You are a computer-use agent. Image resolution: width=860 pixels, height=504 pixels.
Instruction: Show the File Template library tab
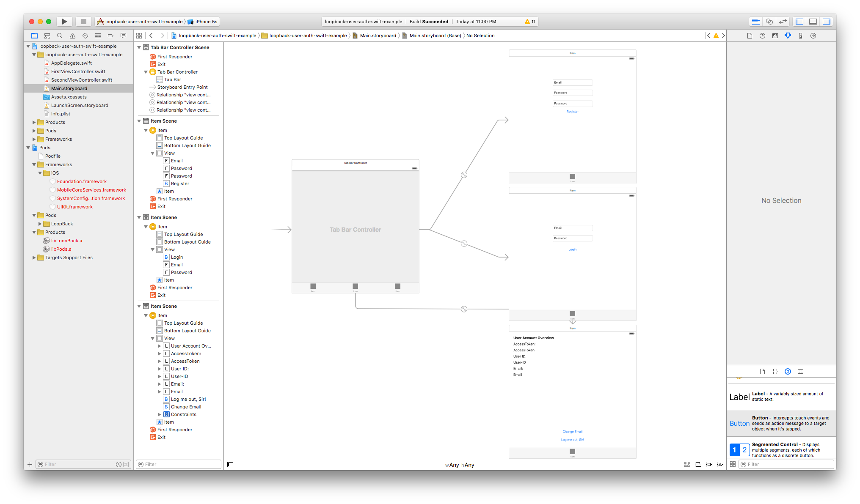coord(762,372)
